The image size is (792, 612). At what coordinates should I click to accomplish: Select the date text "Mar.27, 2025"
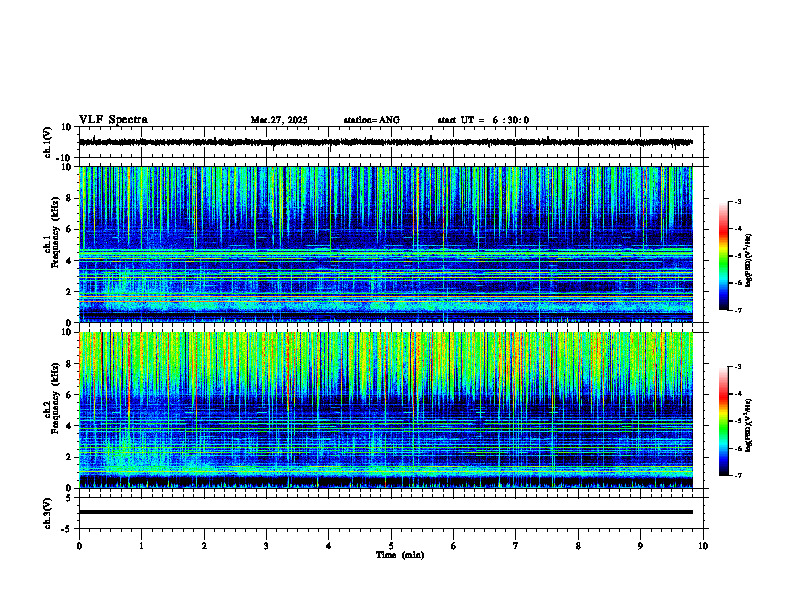tap(279, 120)
